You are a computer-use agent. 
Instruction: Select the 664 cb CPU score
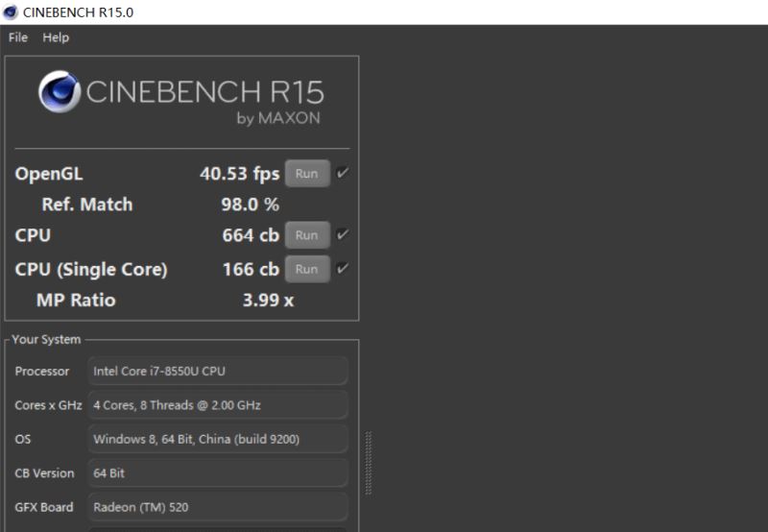(251, 235)
